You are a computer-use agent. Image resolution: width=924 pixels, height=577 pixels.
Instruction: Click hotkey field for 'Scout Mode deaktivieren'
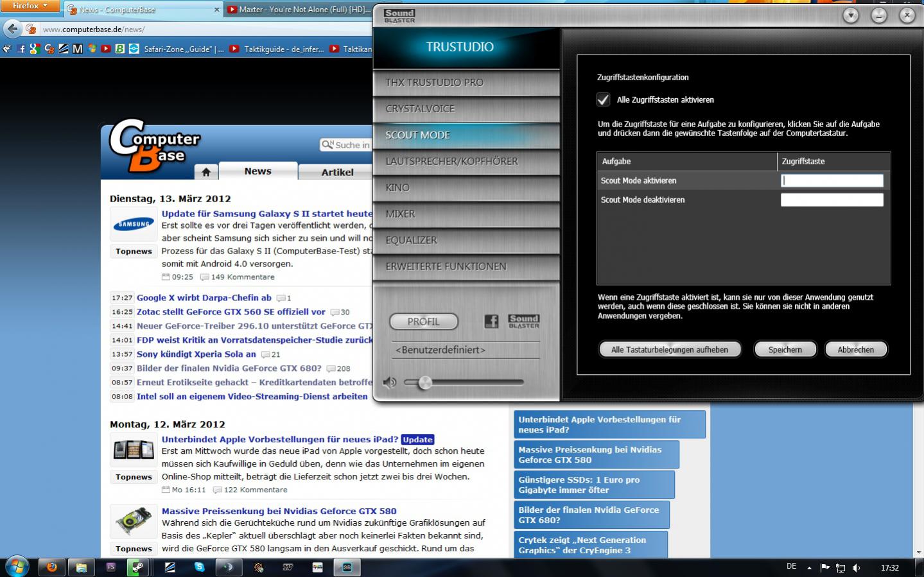pos(832,200)
